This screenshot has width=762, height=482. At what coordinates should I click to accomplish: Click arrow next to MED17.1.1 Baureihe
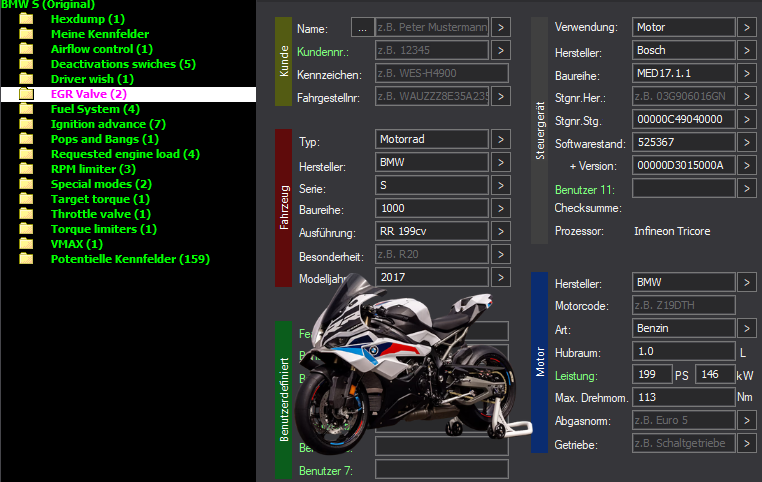(747, 73)
